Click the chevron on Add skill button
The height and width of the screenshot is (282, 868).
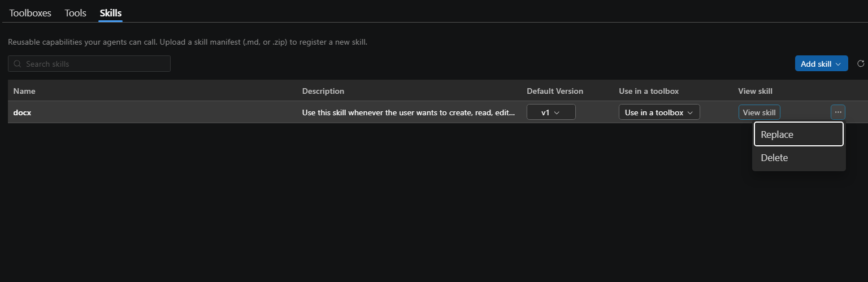click(838, 64)
